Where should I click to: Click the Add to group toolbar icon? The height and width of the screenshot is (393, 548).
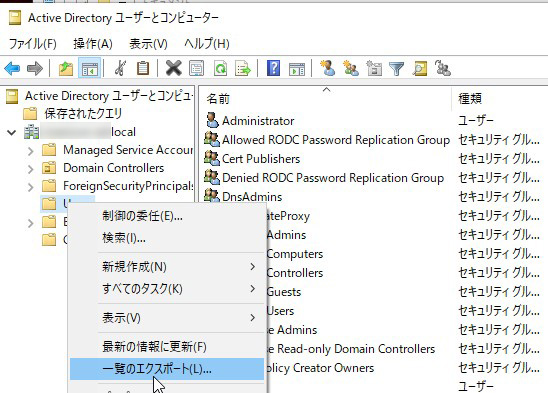coord(442,68)
